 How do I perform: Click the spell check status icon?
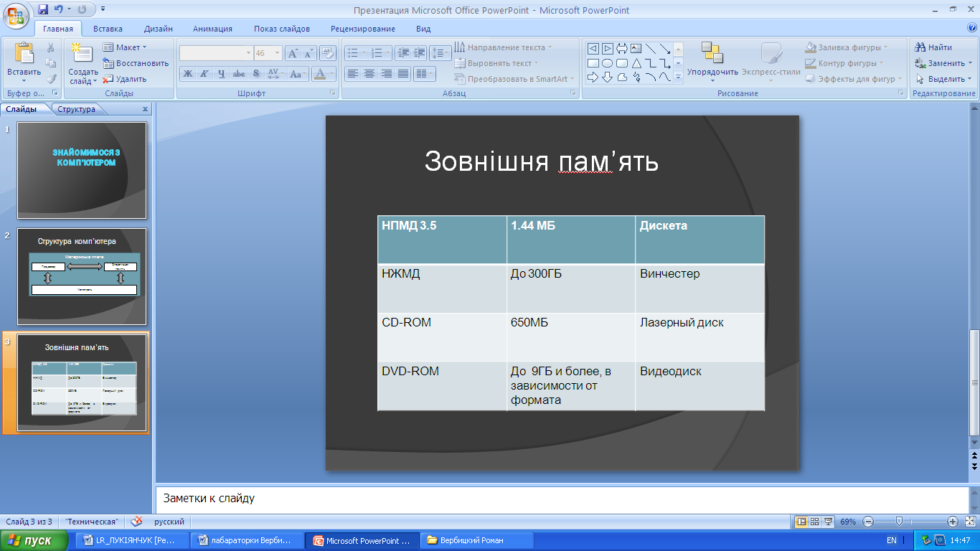(x=137, y=522)
